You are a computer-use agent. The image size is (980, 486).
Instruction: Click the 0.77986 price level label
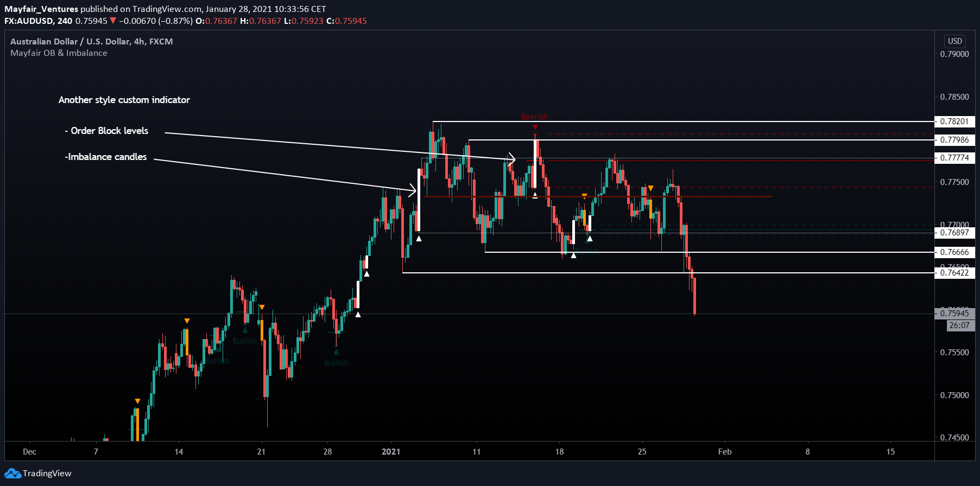[x=954, y=140]
